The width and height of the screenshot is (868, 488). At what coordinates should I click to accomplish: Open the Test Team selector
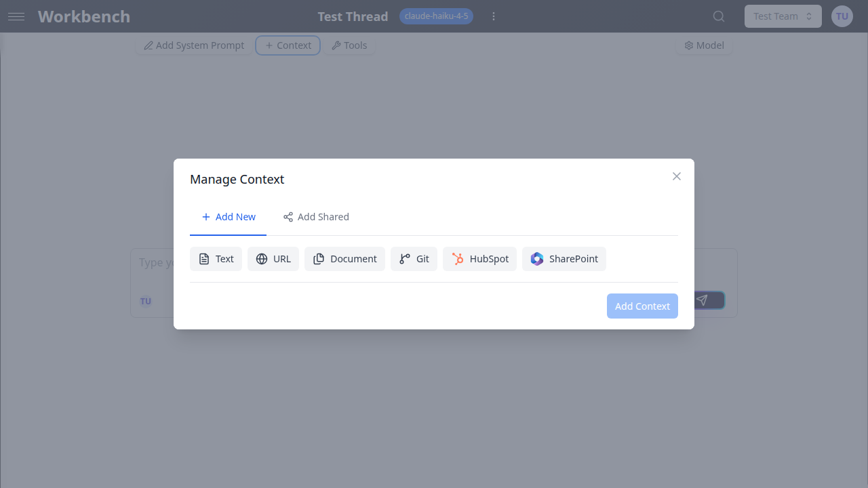(x=783, y=16)
